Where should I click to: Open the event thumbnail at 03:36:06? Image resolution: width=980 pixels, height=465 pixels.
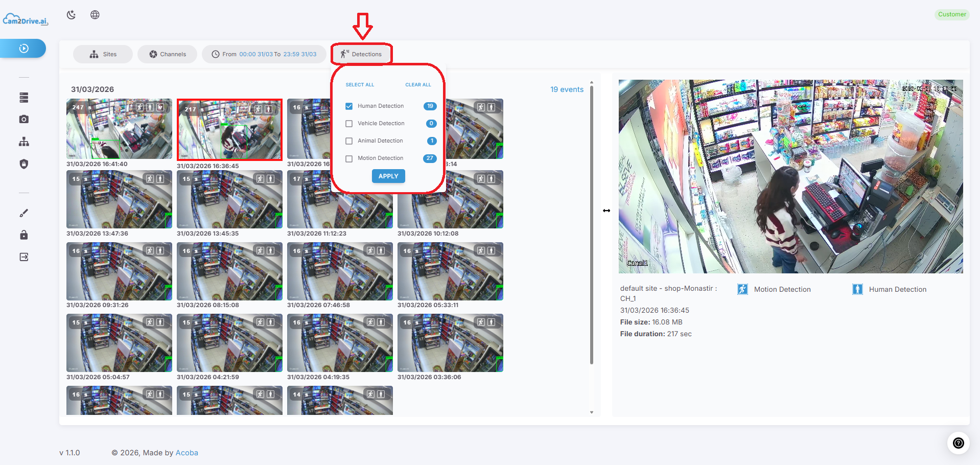tap(450, 343)
